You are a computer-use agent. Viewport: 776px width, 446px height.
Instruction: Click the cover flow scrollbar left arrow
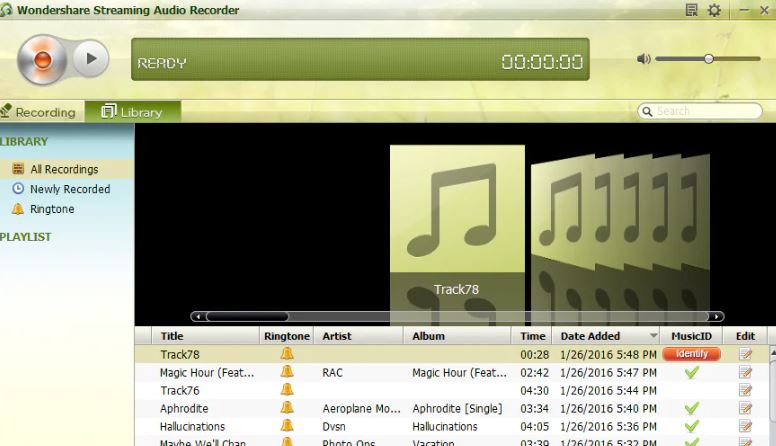click(198, 317)
